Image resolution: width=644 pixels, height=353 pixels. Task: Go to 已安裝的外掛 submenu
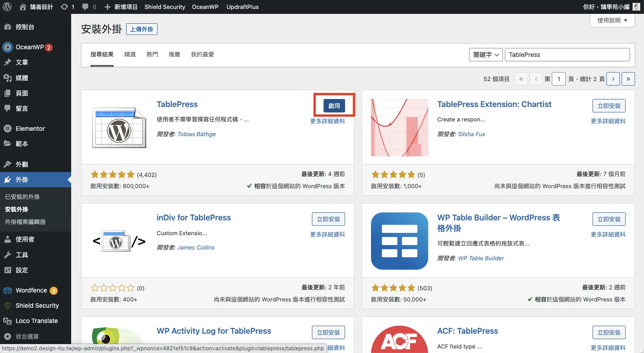[22, 197]
